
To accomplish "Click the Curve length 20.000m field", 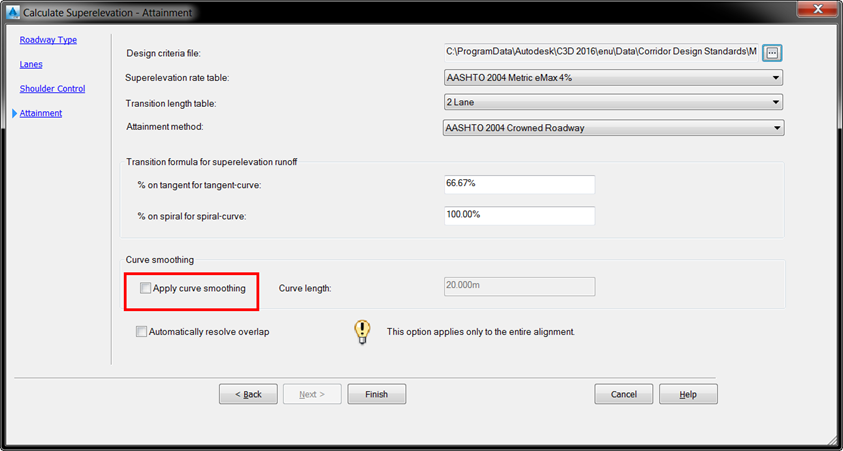I will coord(519,287).
